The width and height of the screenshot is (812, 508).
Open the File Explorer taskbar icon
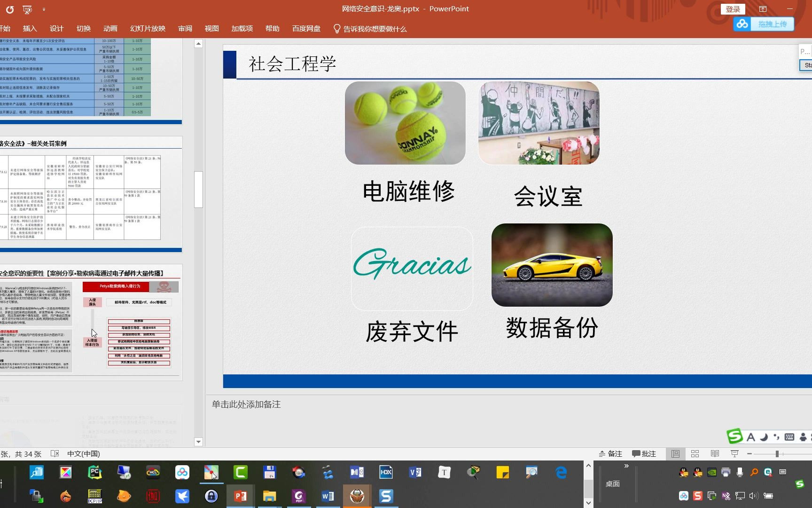pos(269,496)
